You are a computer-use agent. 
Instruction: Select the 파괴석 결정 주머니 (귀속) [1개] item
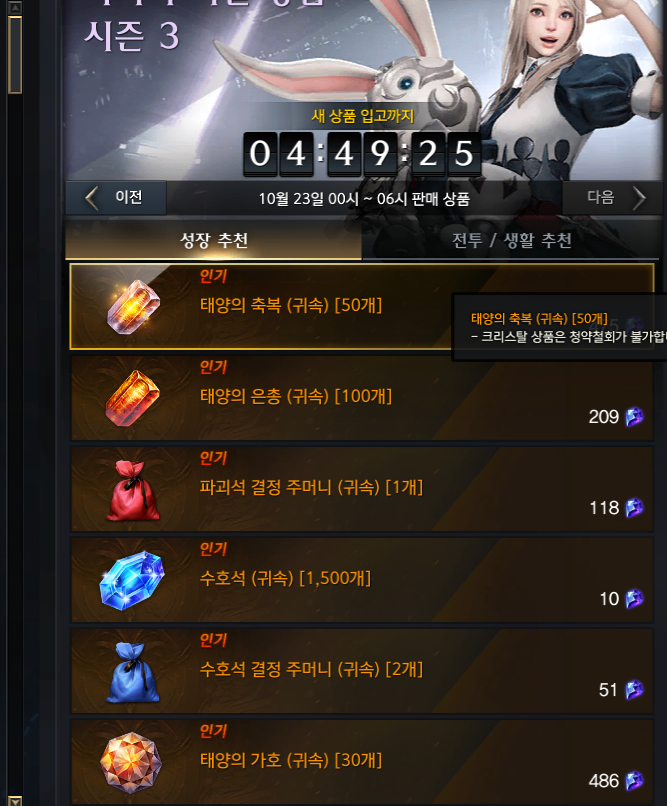click(362, 489)
